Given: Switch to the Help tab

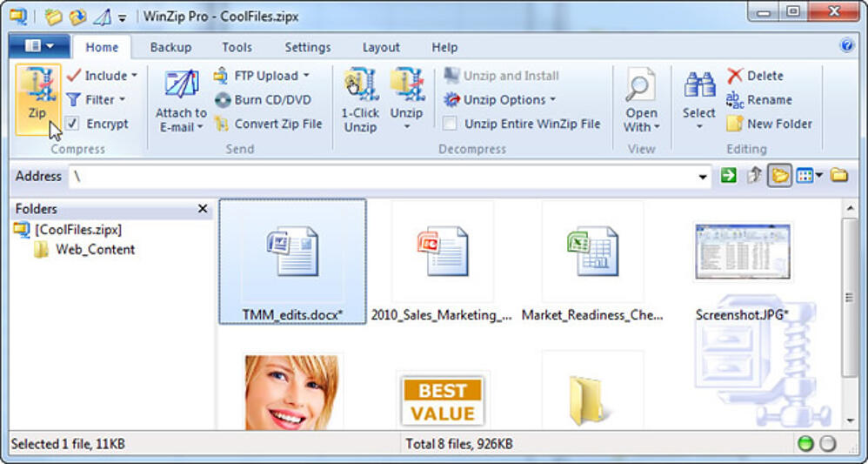Looking at the screenshot, I should pos(444,48).
